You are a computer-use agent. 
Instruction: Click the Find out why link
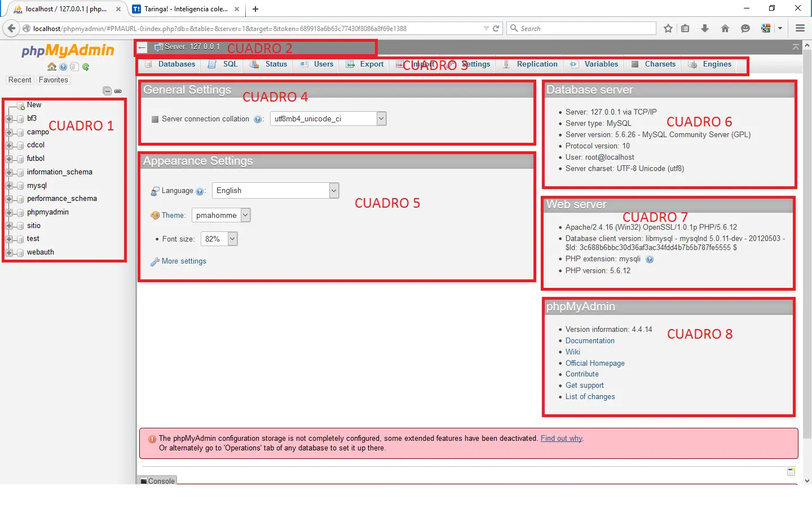[x=562, y=439]
